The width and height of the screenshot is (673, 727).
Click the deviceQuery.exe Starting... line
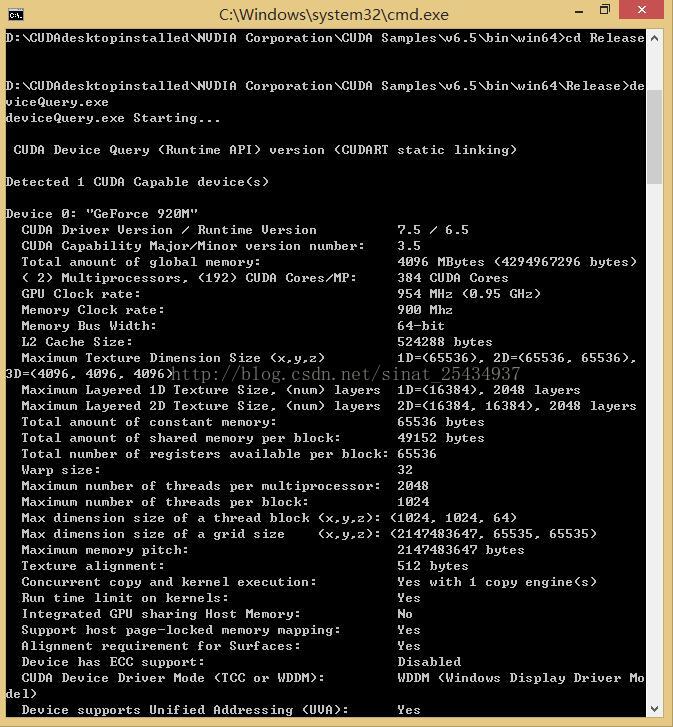[113, 118]
